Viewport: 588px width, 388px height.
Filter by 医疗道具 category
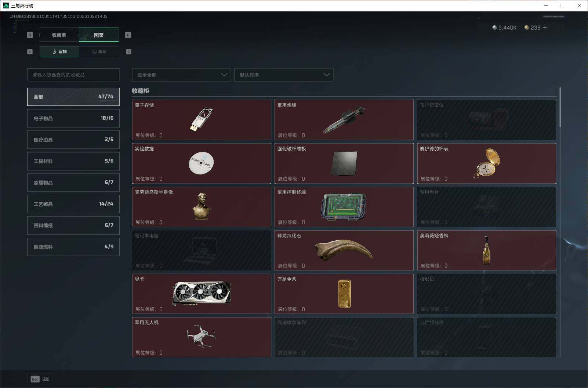coord(73,140)
